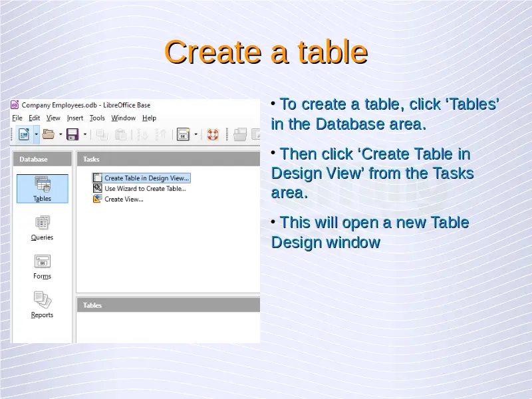
Task: Open the Help menu
Action: point(149,118)
